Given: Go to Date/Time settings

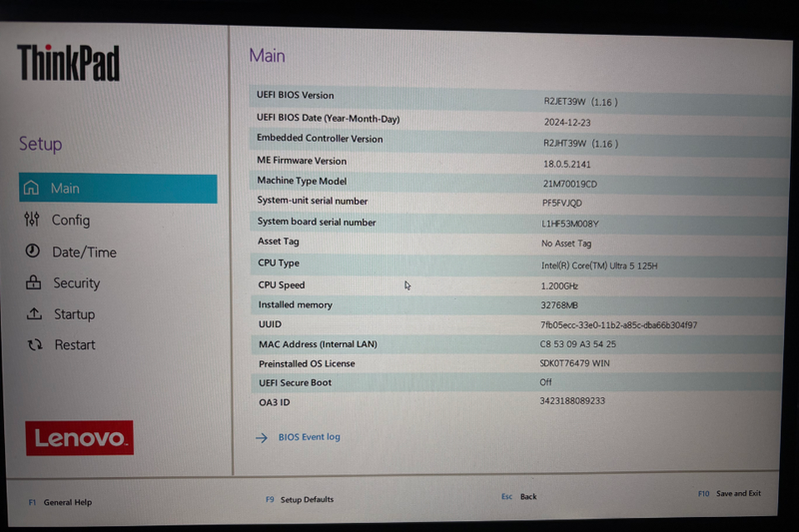Looking at the screenshot, I should 84,252.
